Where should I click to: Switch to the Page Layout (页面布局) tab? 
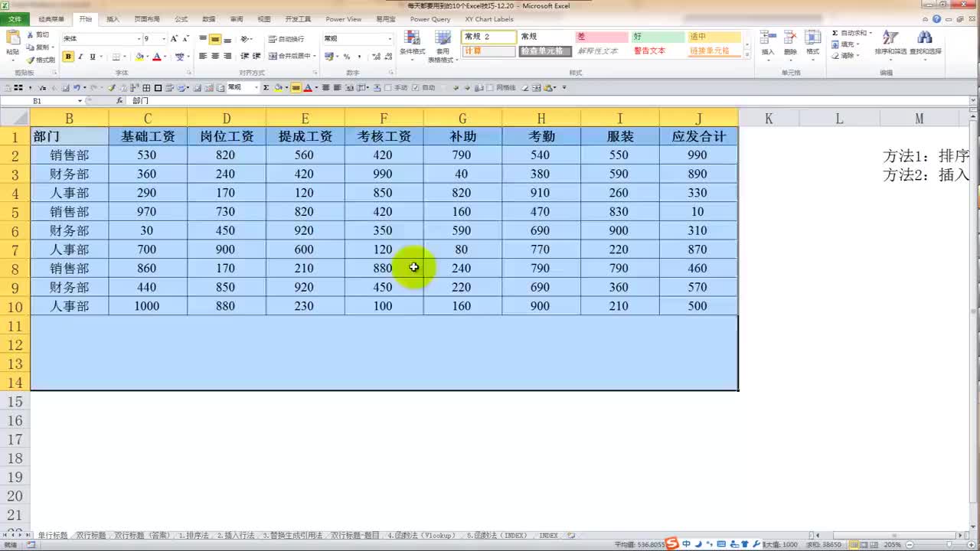click(x=147, y=19)
